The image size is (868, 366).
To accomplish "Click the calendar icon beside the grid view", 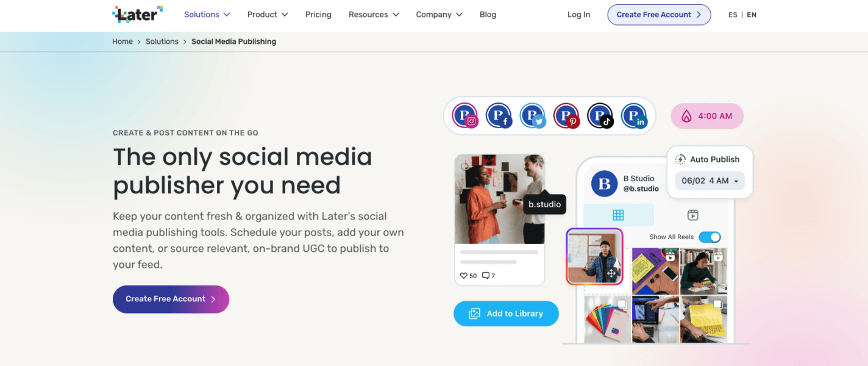I will [692, 215].
